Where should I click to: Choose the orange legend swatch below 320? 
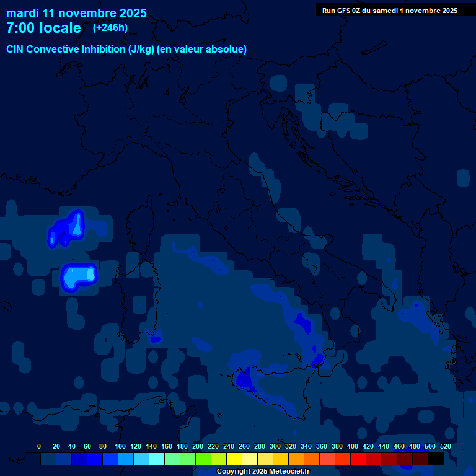click(296, 459)
